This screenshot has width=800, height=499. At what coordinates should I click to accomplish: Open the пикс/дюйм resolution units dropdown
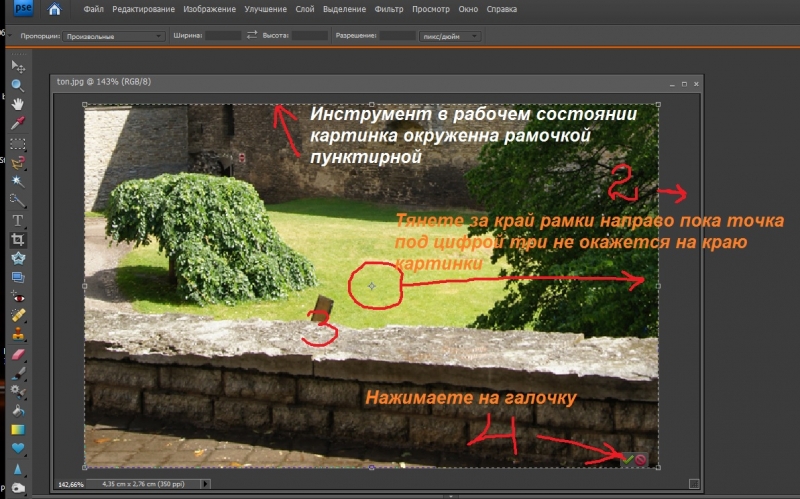pyautogui.click(x=451, y=36)
